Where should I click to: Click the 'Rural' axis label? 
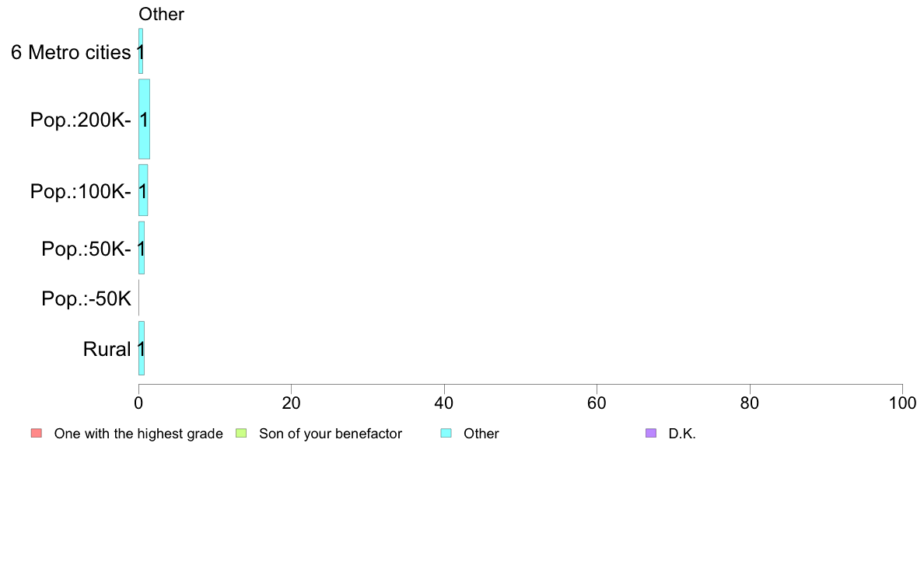107,349
